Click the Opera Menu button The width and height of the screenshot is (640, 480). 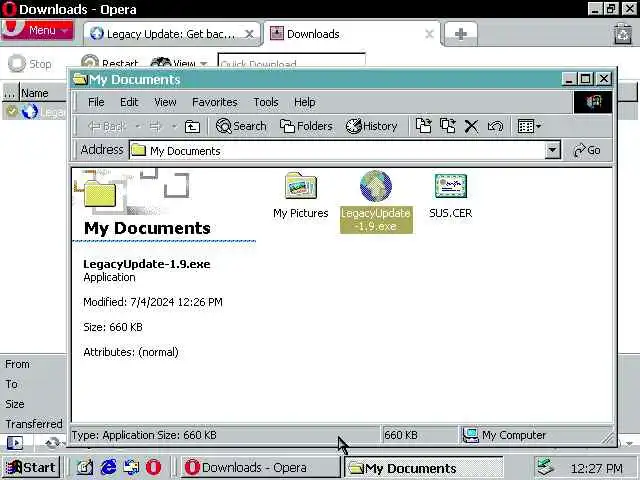click(38, 30)
